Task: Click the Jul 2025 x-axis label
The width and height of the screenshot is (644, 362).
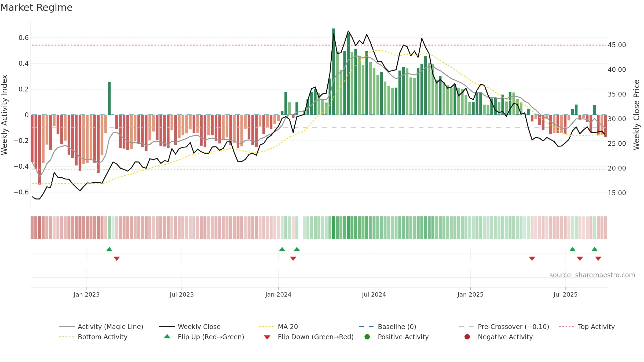Action: (x=565, y=294)
